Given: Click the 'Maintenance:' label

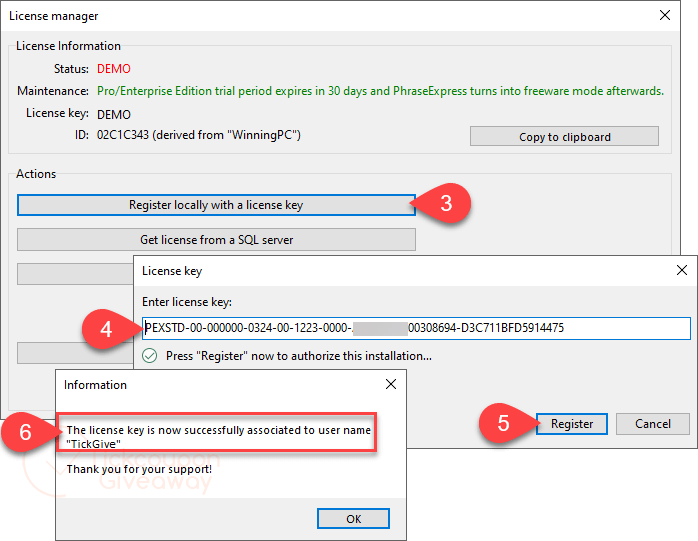Looking at the screenshot, I should [53, 91].
